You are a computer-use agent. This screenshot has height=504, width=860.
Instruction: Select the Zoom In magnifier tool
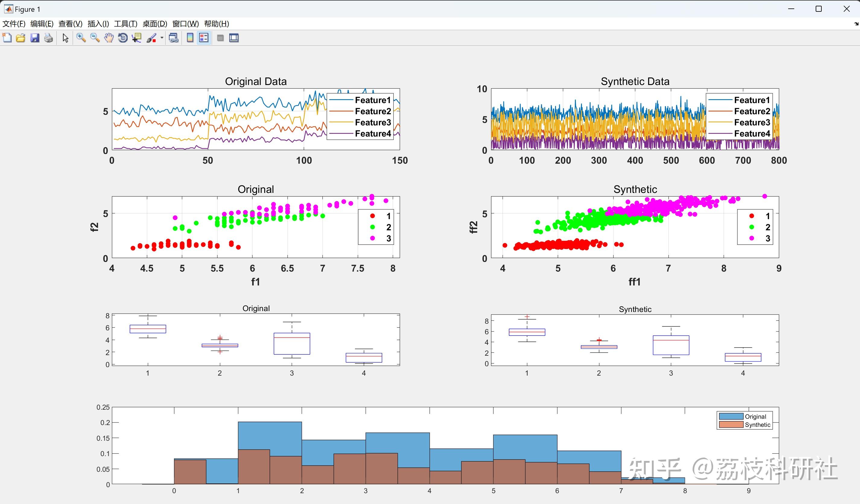(81, 38)
